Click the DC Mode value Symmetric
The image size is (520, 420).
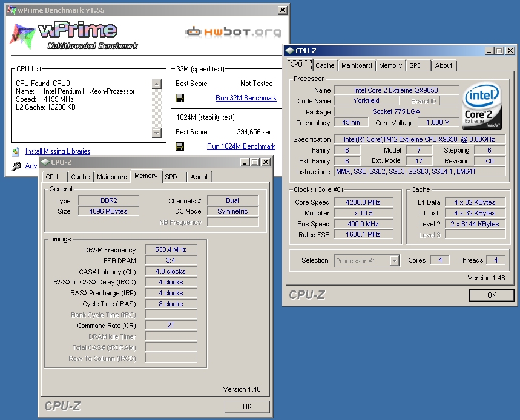click(x=232, y=211)
